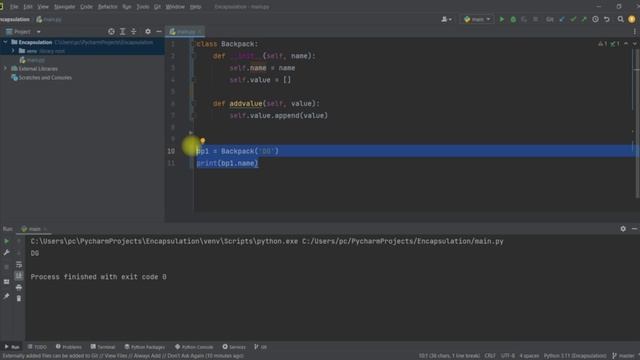This screenshot has height=360, width=640.
Task: Click the Git update project arrow icon
Action: point(562,19)
